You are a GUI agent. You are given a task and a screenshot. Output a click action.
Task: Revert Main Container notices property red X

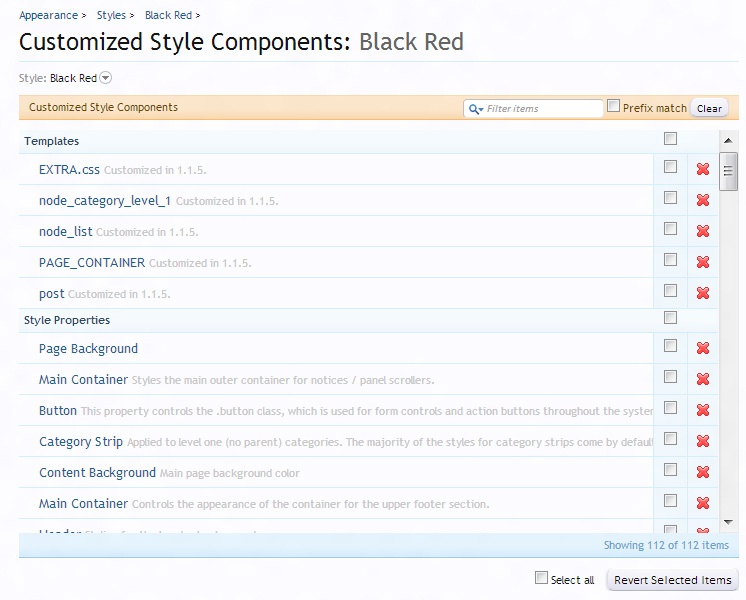(703, 379)
